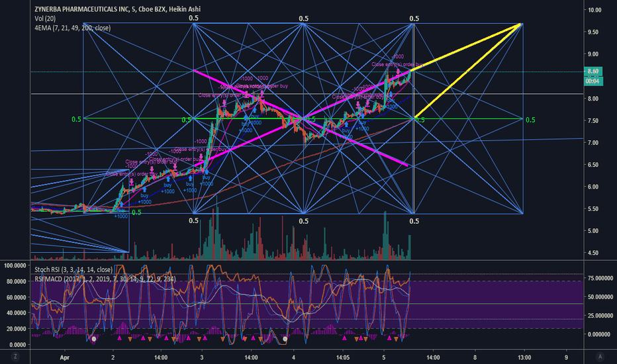Click the 8.60 current price label
The width and height of the screenshot is (617, 364).
tap(593, 71)
